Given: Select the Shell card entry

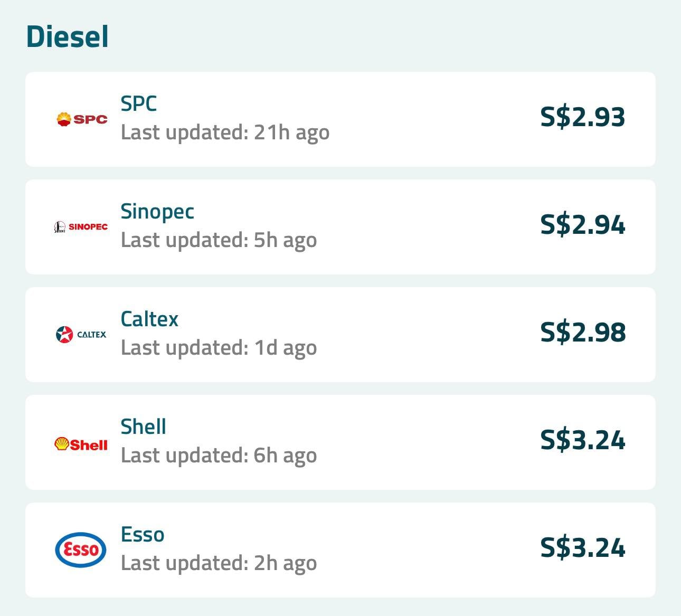Looking at the screenshot, I should [340, 441].
